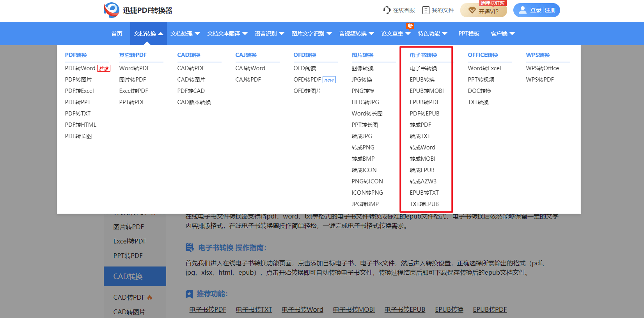Expand the 客户端 dropdown

click(x=503, y=34)
